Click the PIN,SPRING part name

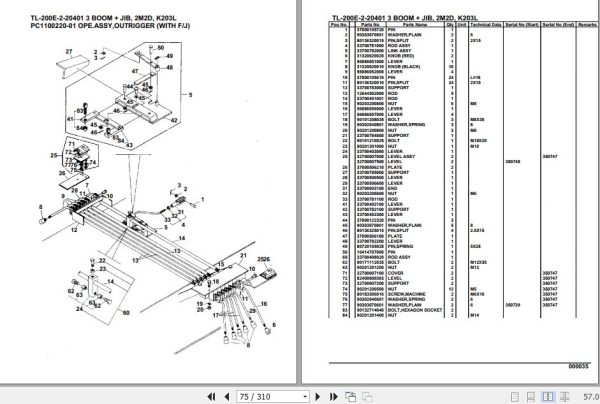click(400, 246)
